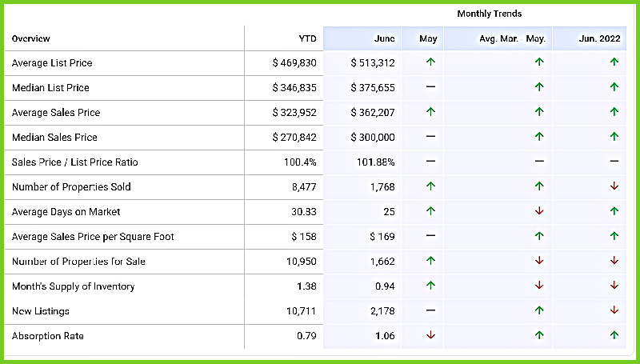640x364 pixels.
Task: Click the May down arrow for Absorption Rate
Action: [430, 336]
